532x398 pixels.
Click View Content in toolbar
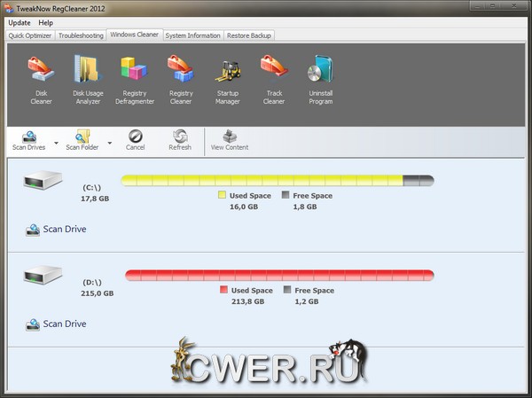[x=230, y=140]
